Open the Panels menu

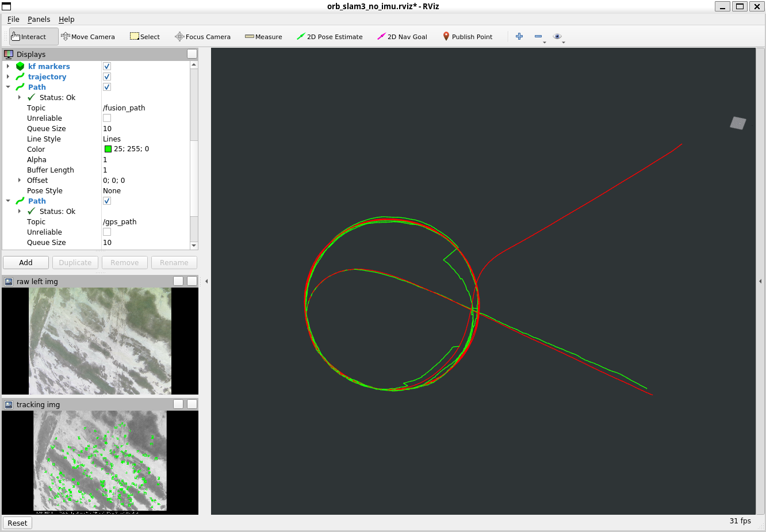[x=39, y=19]
